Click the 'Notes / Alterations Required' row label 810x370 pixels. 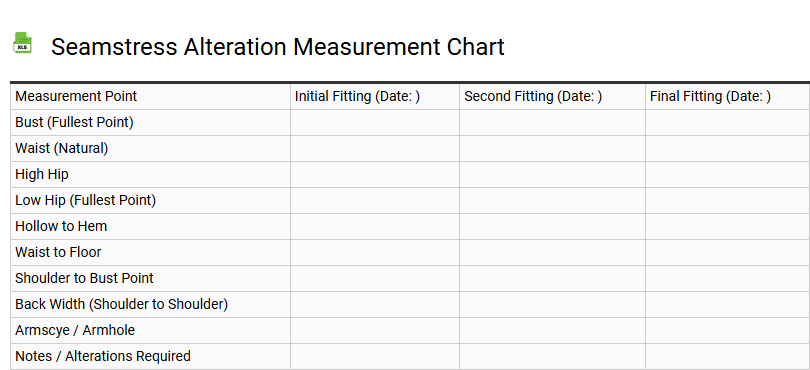(103, 356)
